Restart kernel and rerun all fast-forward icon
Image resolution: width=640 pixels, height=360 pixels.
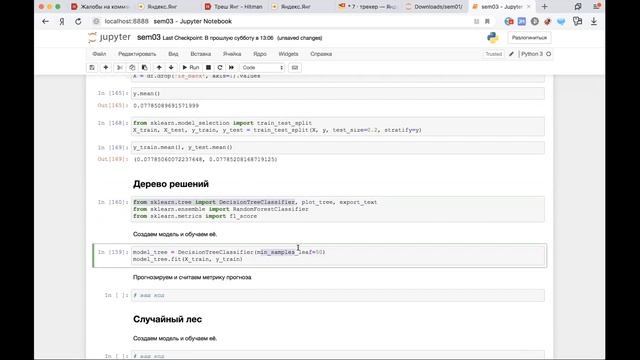point(231,67)
